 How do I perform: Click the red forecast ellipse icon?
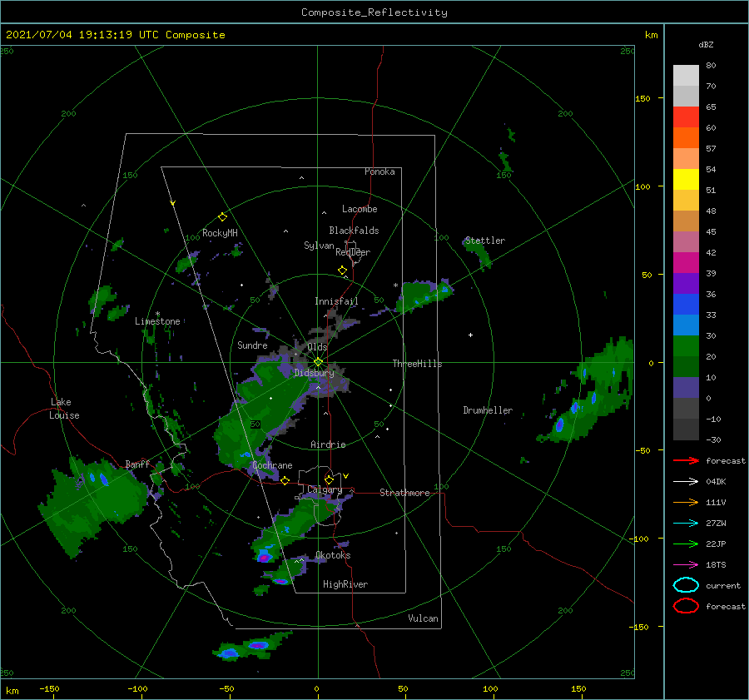[x=686, y=606]
